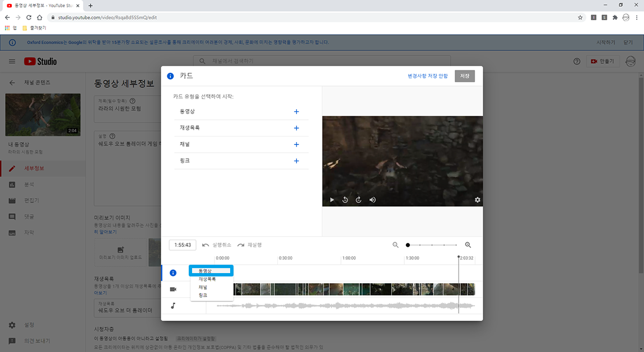Zoom out the timeline
This screenshot has height=352, width=644.
395,245
